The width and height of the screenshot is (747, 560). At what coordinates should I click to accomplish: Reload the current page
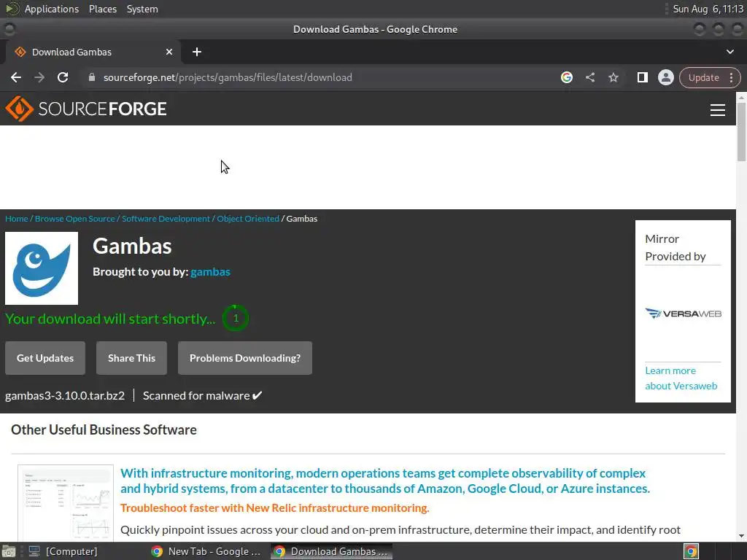(x=63, y=77)
